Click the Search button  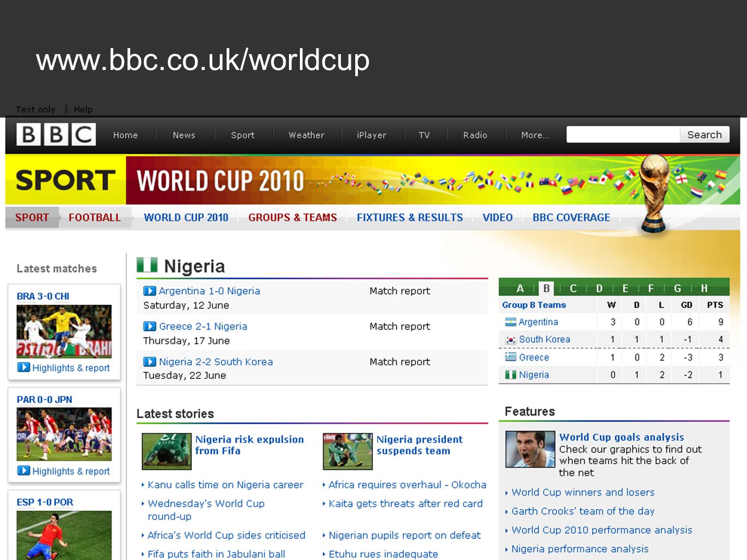pyautogui.click(x=704, y=135)
